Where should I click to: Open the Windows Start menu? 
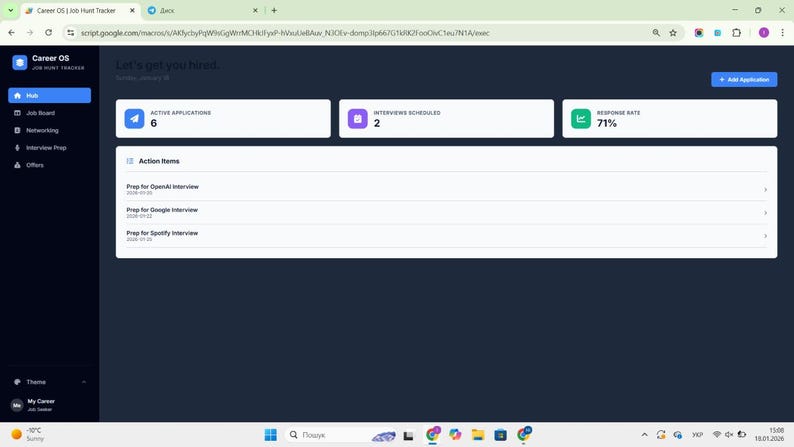tap(270, 434)
